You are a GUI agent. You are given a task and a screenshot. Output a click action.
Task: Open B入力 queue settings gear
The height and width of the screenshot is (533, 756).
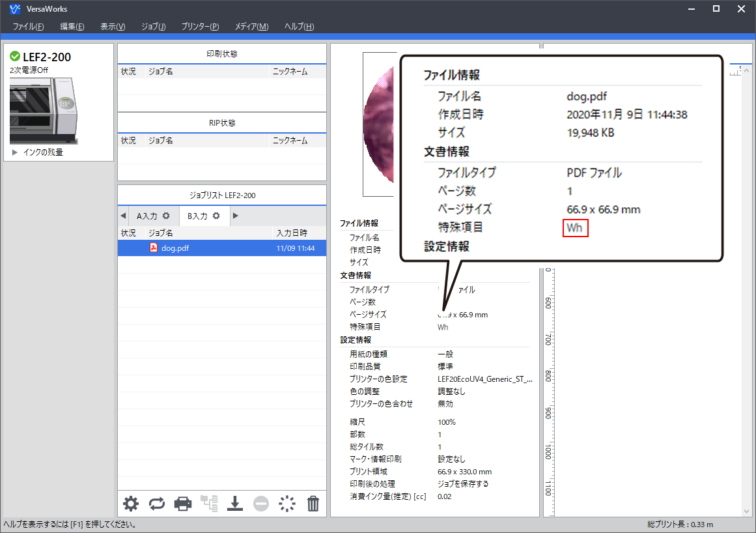click(216, 216)
